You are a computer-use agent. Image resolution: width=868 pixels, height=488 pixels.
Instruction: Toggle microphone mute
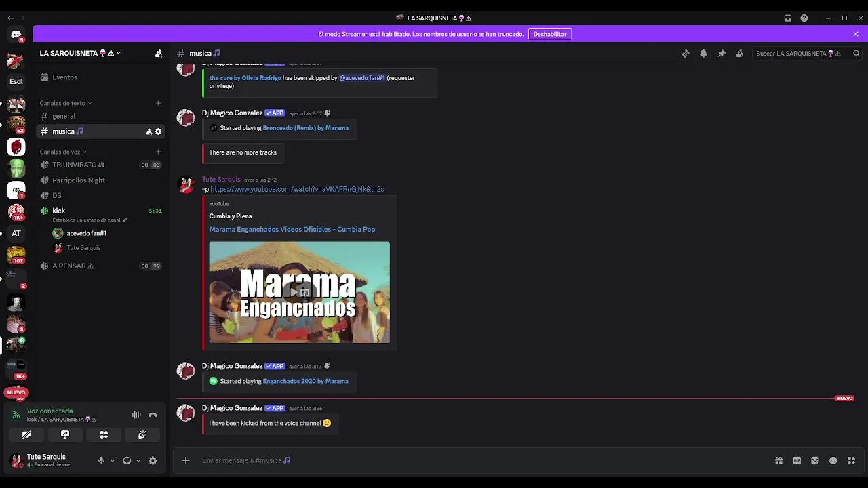[x=101, y=461]
